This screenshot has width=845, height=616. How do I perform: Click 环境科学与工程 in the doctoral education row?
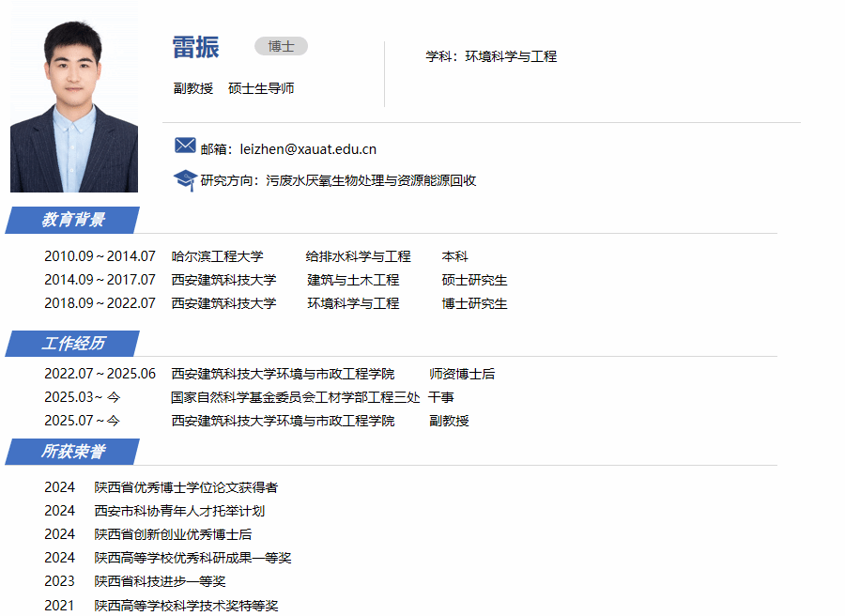353,303
